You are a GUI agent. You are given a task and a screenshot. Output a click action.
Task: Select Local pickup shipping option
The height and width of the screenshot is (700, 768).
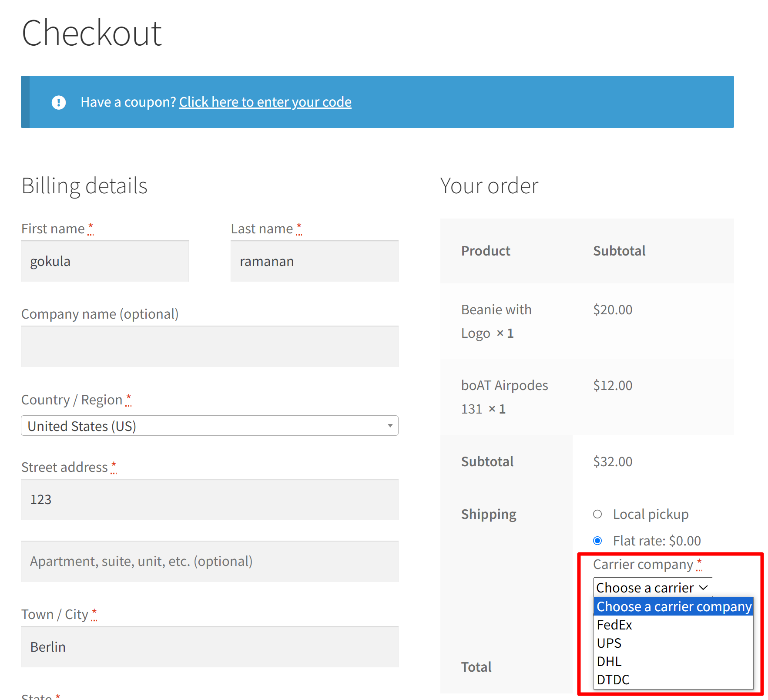(597, 514)
